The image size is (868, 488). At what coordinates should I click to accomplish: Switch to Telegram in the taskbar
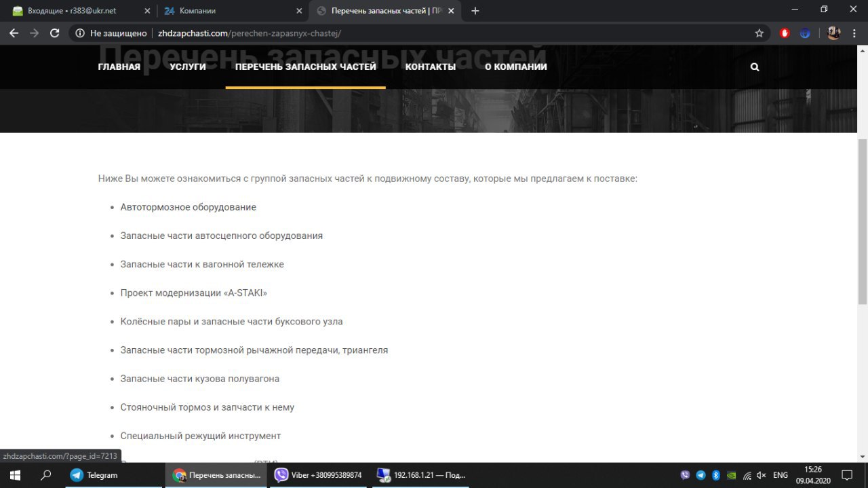[113, 475]
